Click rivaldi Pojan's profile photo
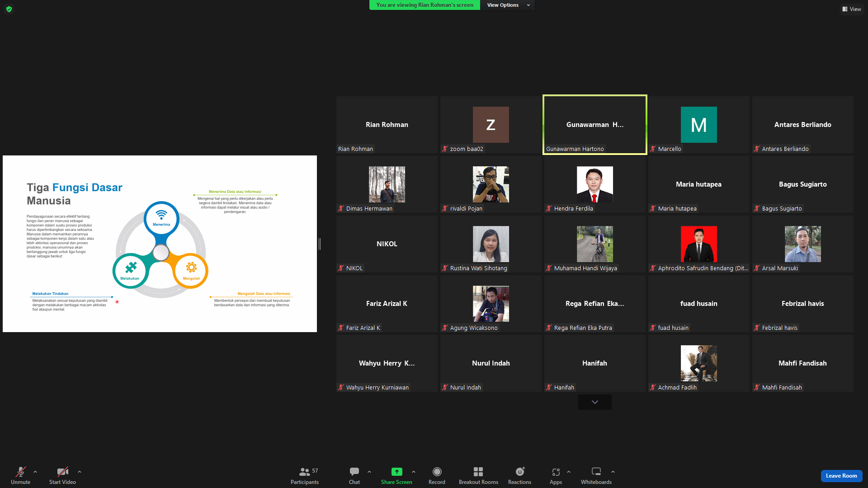 pos(491,184)
